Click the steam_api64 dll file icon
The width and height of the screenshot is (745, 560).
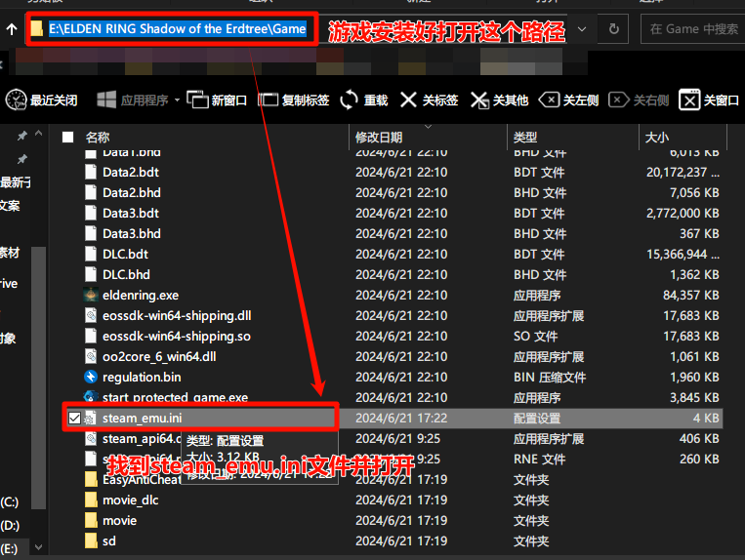(x=91, y=438)
